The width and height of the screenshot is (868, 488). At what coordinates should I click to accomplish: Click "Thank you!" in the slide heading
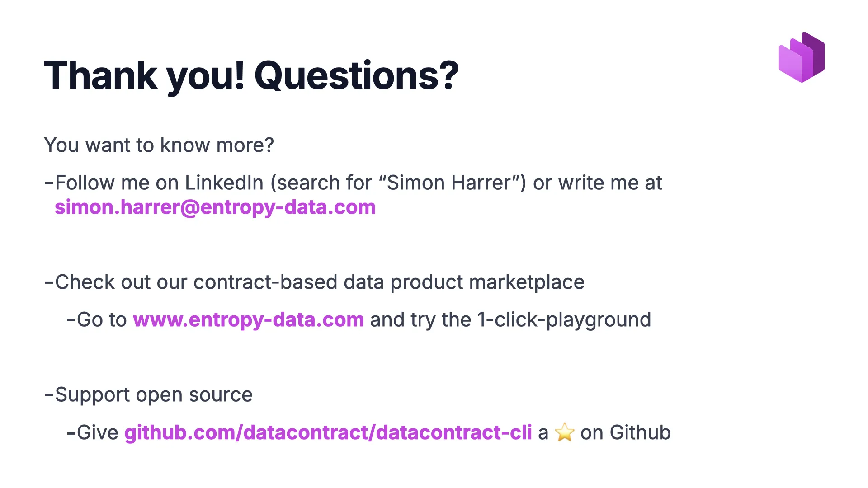tap(144, 75)
